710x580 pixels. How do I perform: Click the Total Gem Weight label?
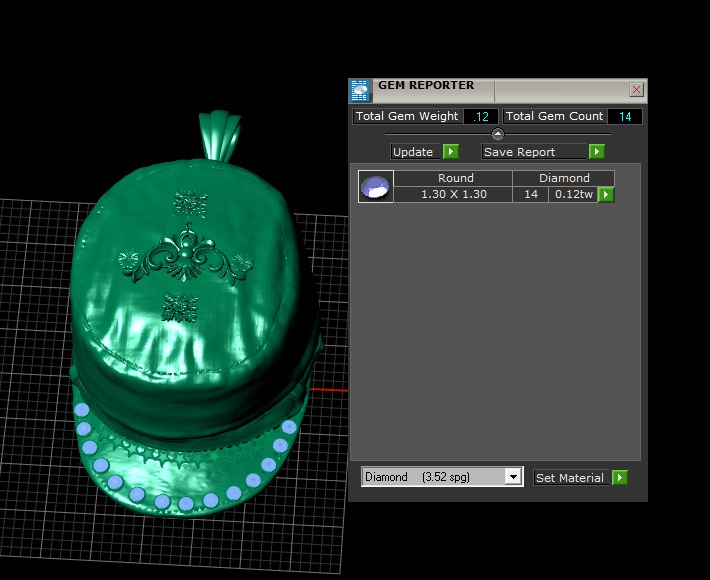tap(407, 116)
